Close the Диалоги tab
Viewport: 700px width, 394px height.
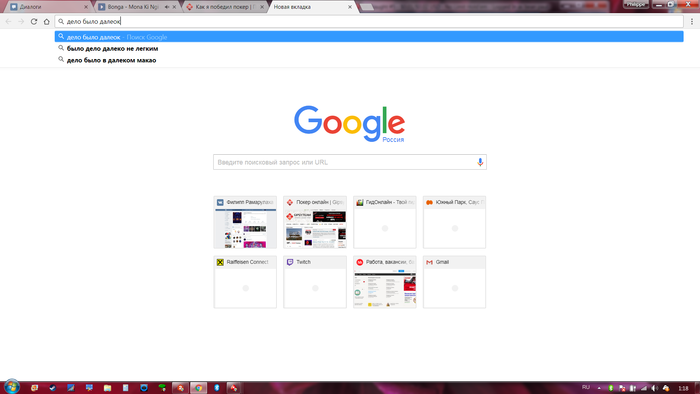tap(86, 7)
